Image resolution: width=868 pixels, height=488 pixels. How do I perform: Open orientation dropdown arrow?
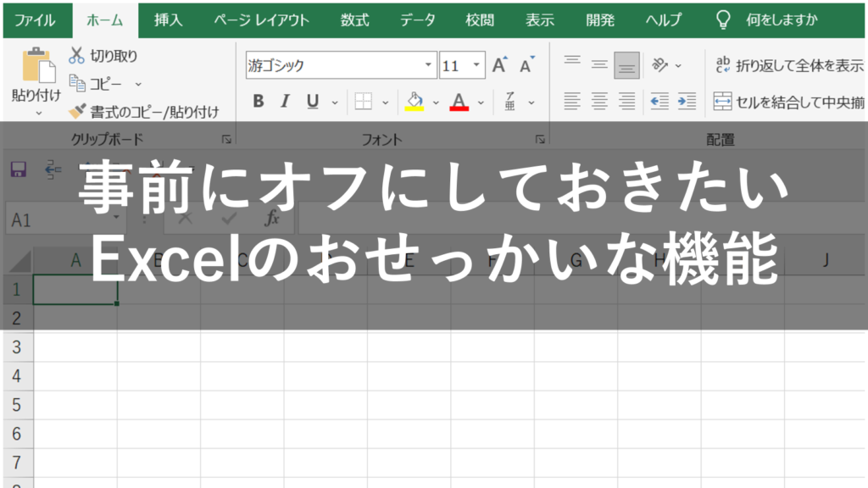coord(678,66)
